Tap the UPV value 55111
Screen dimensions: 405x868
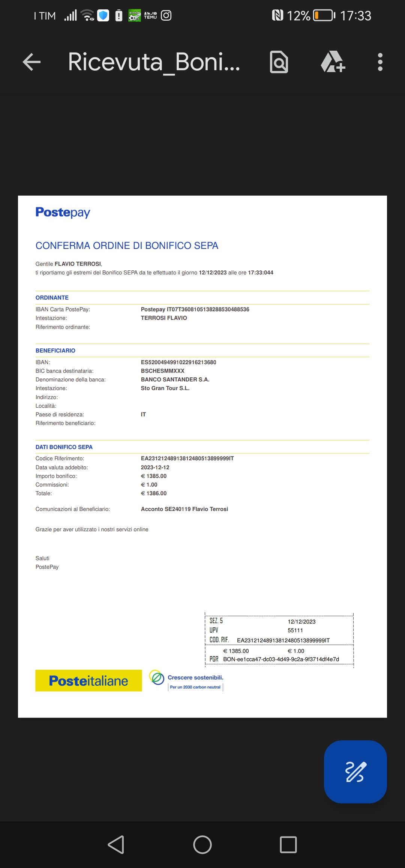coord(295,630)
